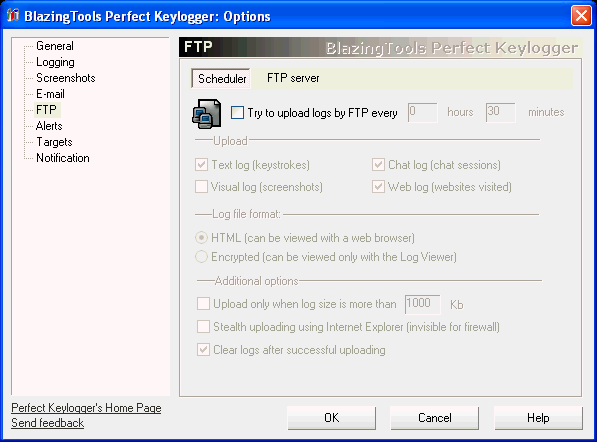Screen dimensions: 597x442
Task: Open Perfect Keylogger's Home Page link
Action: tap(86, 408)
